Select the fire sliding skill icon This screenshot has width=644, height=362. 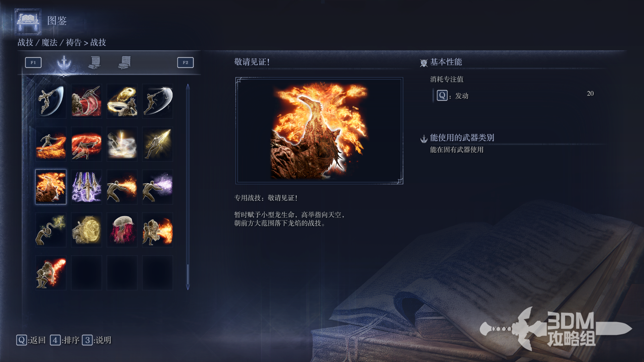point(51,144)
